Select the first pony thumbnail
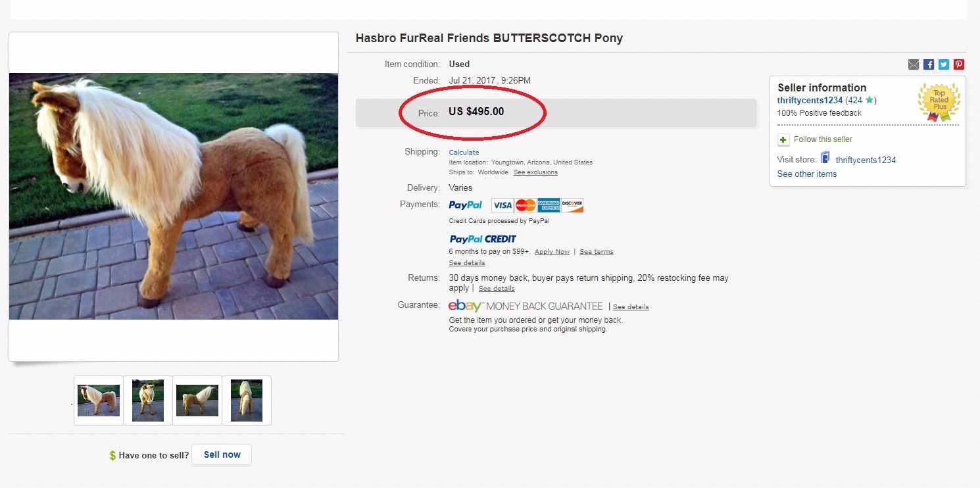Image resolution: width=980 pixels, height=488 pixels. [x=99, y=401]
